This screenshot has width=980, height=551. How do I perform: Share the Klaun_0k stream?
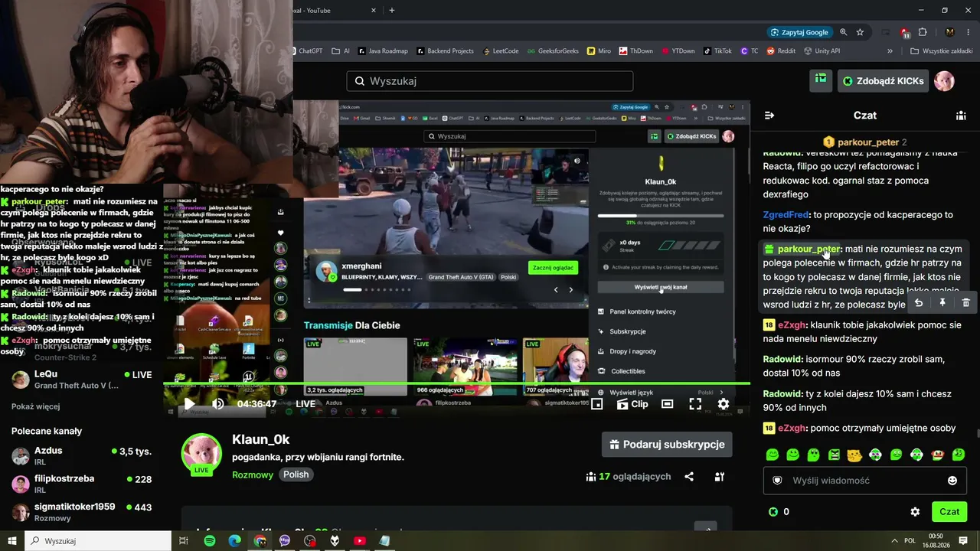(x=689, y=477)
